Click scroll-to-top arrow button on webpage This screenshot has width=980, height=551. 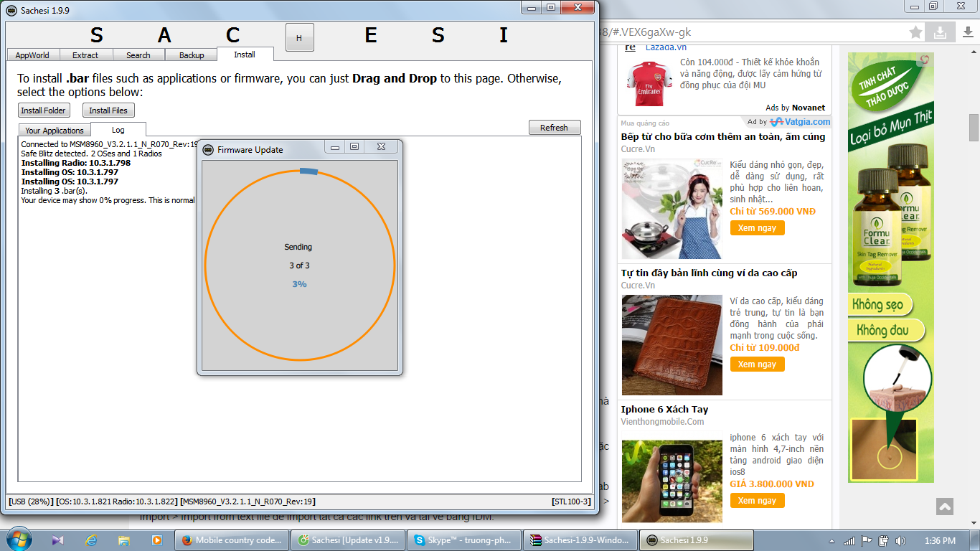[944, 507]
